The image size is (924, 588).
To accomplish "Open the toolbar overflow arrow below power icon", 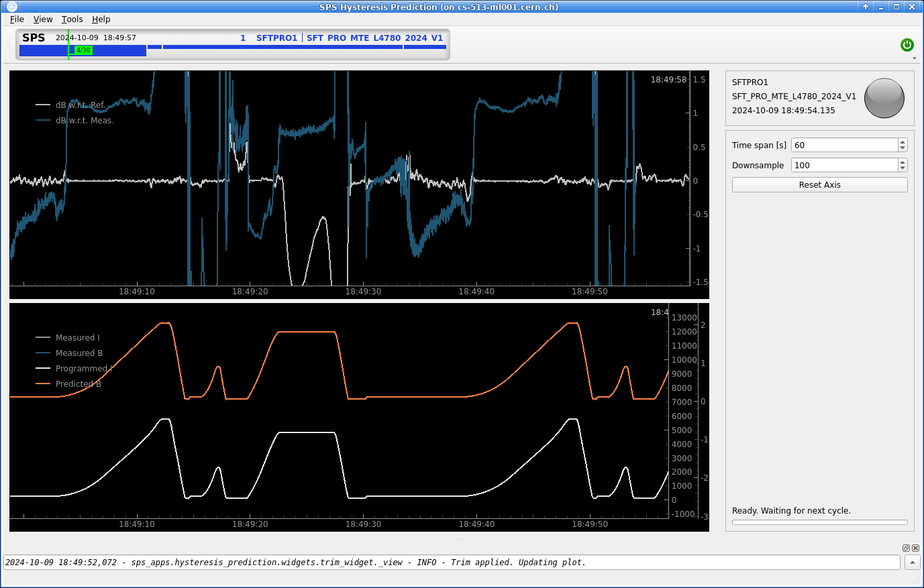I will [915, 58].
